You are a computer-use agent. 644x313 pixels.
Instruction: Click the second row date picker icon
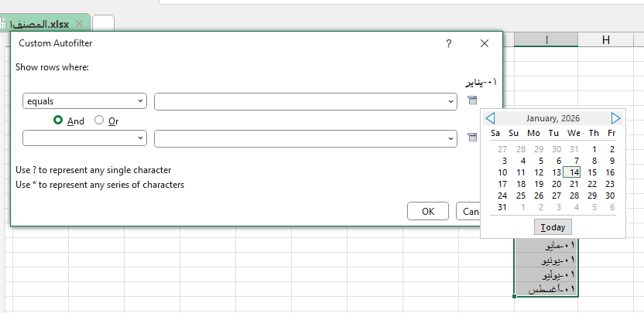click(x=472, y=138)
